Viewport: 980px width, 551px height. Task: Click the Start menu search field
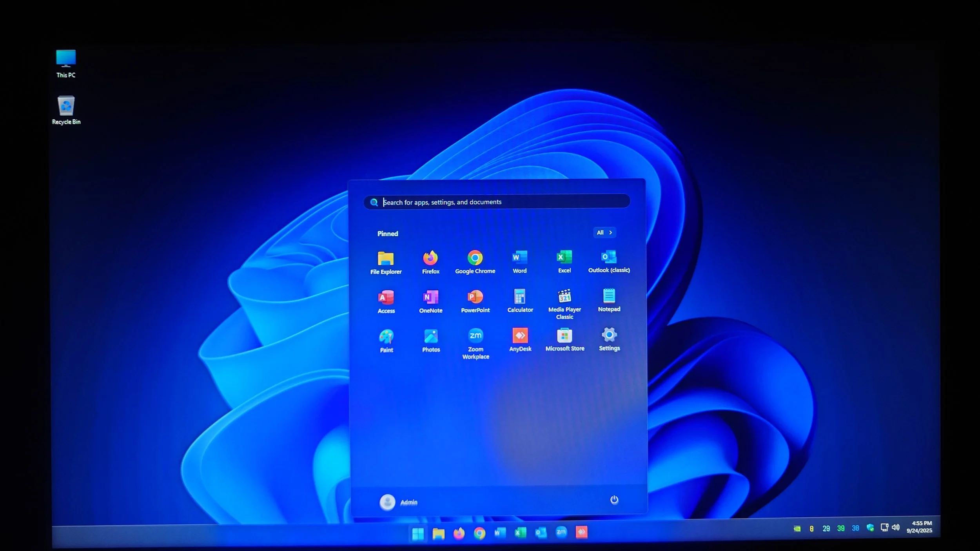(x=496, y=202)
